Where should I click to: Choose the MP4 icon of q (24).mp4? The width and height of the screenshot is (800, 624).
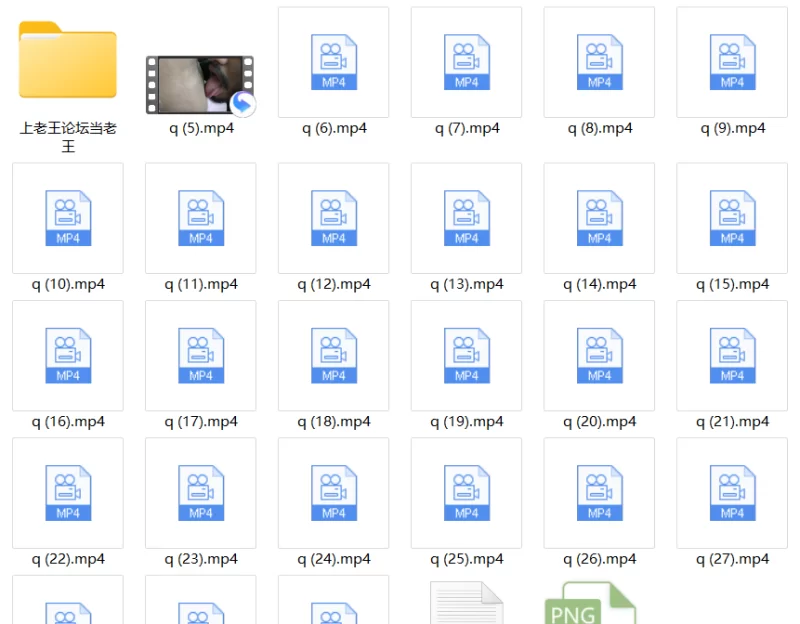pos(334,492)
